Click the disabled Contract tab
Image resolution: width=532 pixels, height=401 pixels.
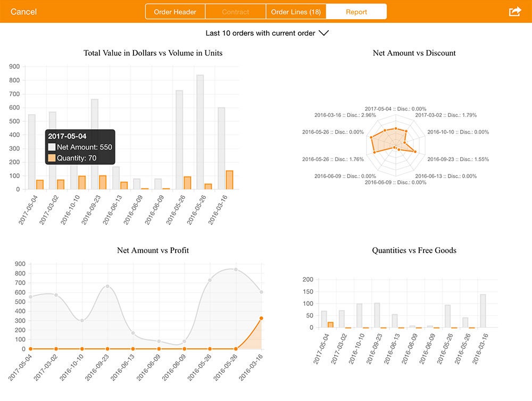tap(235, 12)
